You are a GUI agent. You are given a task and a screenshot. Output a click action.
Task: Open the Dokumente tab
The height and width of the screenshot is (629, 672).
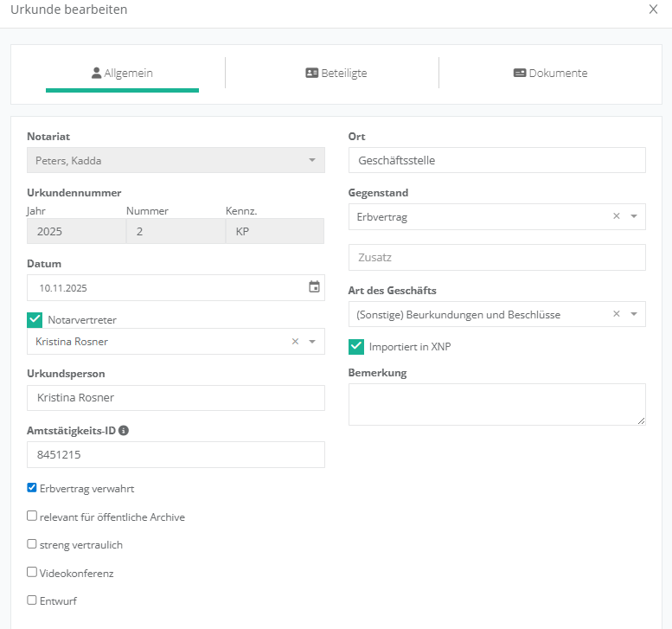point(550,74)
